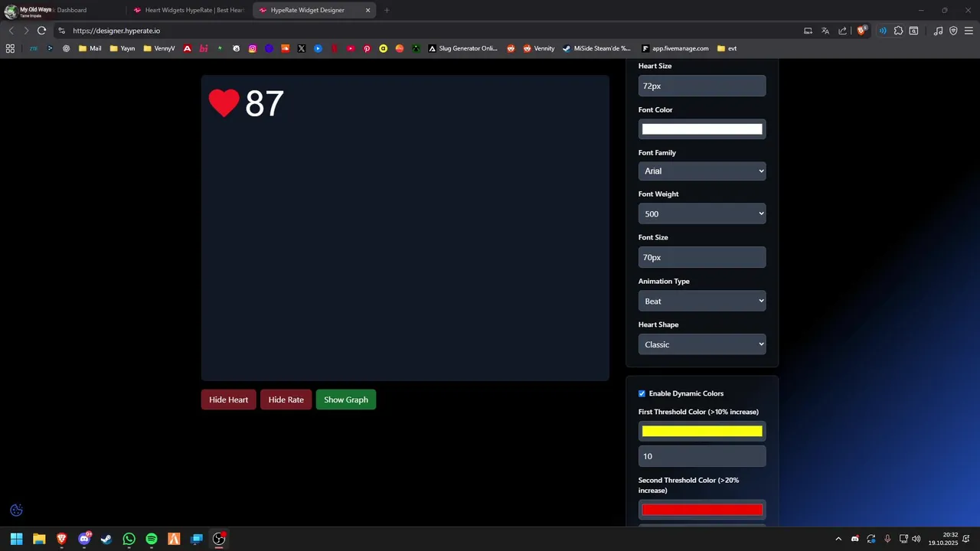Open the Font Weight dropdown showing 500
The width and height of the screenshot is (980, 551).
coord(702,214)
